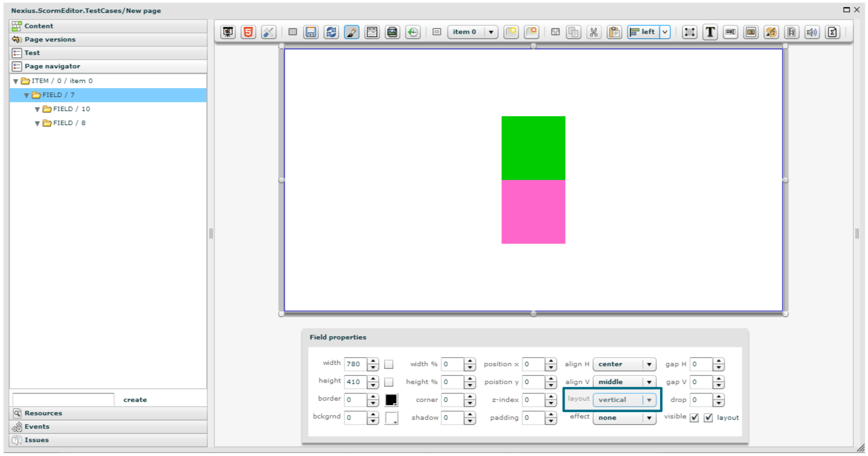Click the scissors cut icon
The height and width of the screenshot is (456, 868).
[x=593, y=32]
